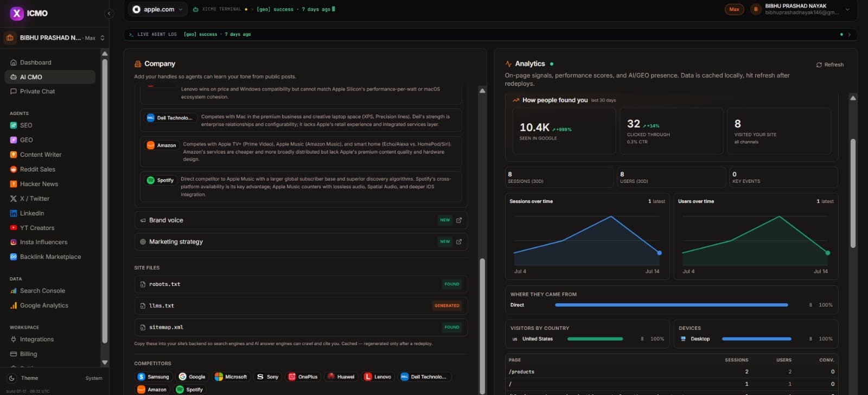
Task: Click the Content Writer agent icon
Action: click(14, 155)
